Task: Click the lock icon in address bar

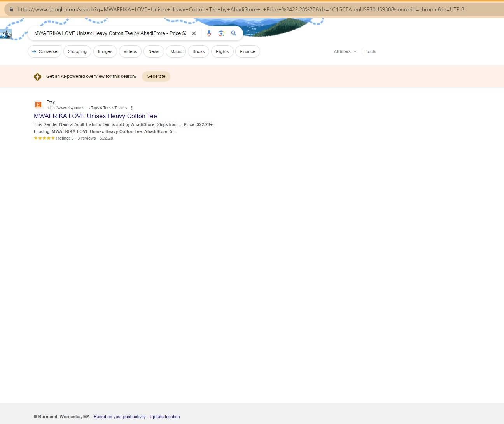Action: click(x=11, y=9)
